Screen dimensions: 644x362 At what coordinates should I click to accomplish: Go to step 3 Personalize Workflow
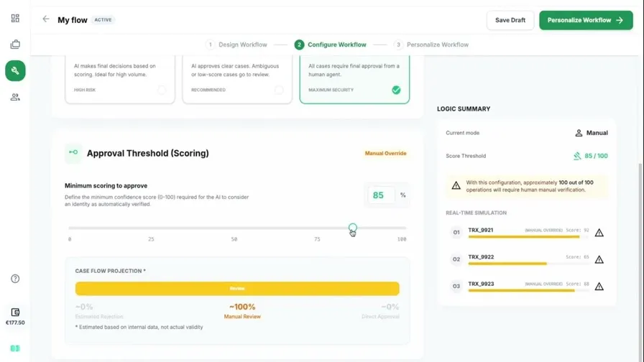431,45
